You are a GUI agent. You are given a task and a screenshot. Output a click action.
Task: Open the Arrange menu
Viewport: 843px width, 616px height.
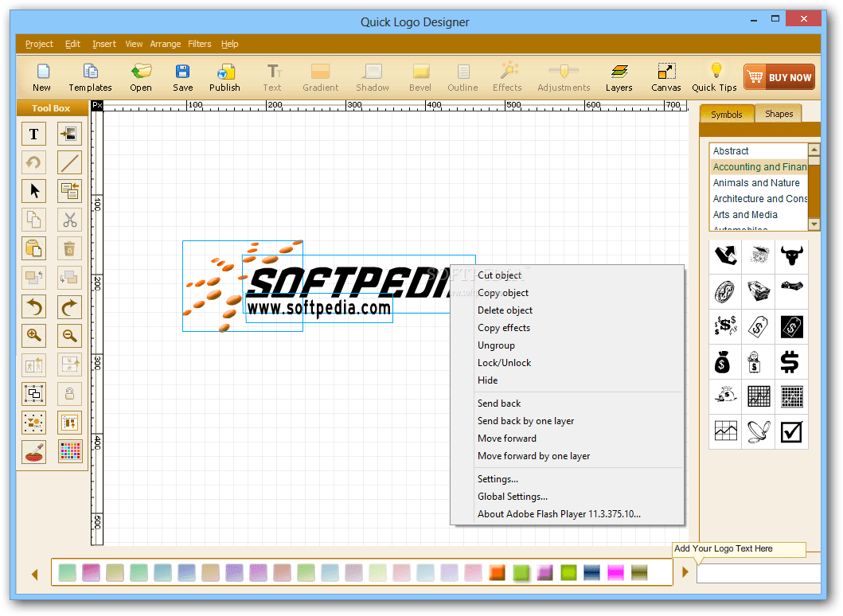tap(165, 44)
